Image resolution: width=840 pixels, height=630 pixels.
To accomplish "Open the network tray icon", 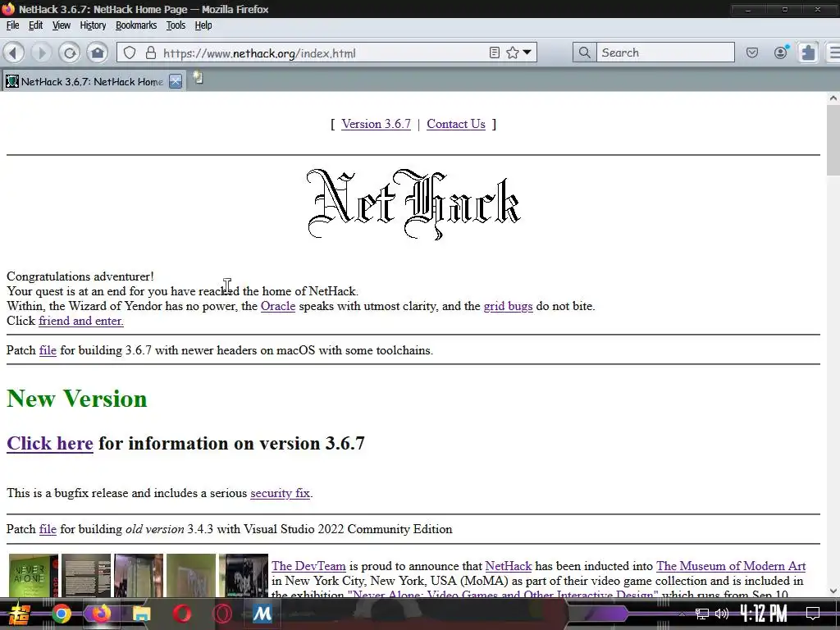I will pyautogui.click(x=702, y=614).
